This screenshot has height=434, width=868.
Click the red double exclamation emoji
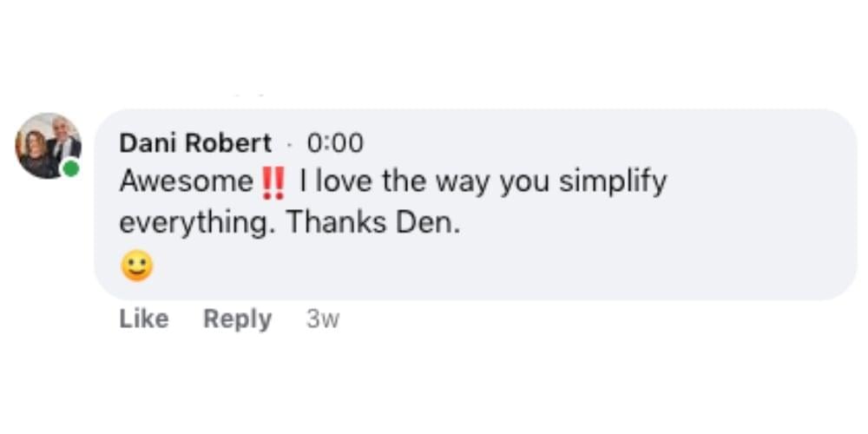pos(272,182)
